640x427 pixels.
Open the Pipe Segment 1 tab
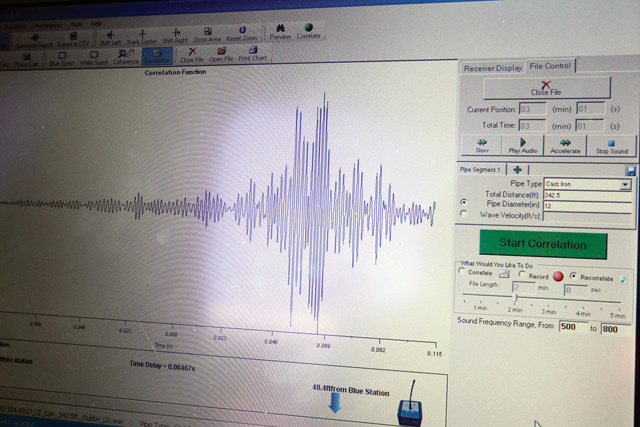[x=481, y=170]
